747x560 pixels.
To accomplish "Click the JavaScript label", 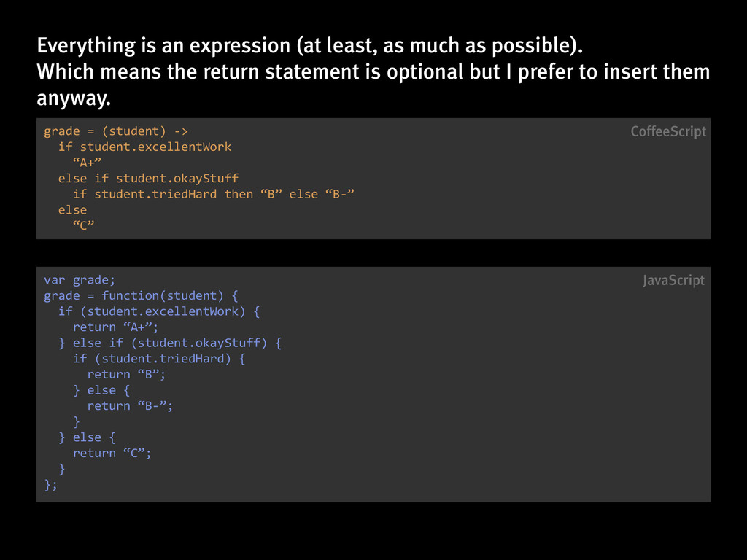I will tap(673, 281).
